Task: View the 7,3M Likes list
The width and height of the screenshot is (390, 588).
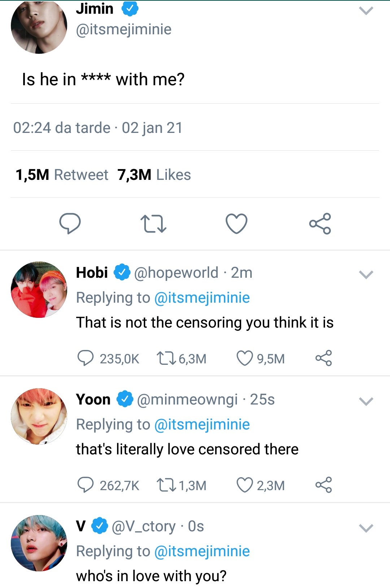Action: click(154, 175)
